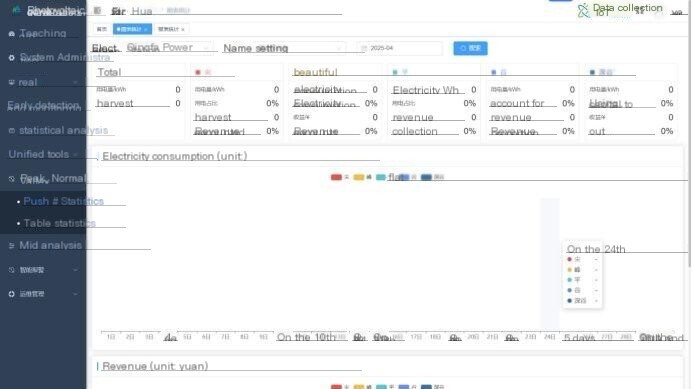The image size is (692, 389).
Task: Click 'On the 10th' axis label
Action: tap(306, 337)
